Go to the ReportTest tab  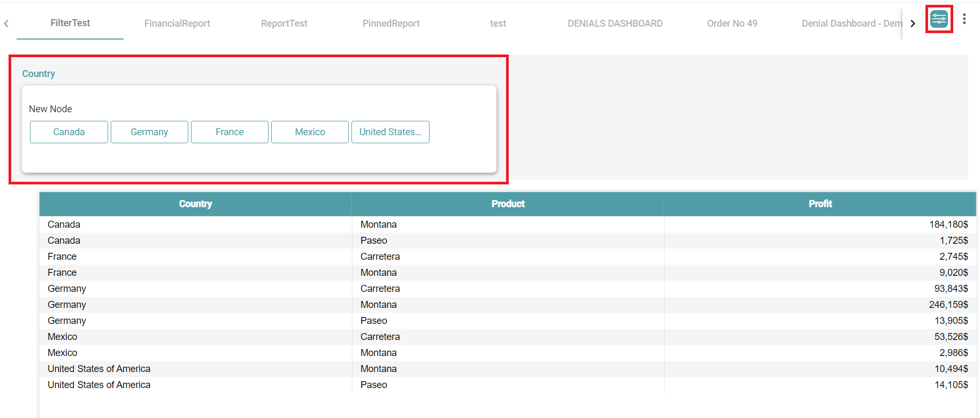(284, 24)
